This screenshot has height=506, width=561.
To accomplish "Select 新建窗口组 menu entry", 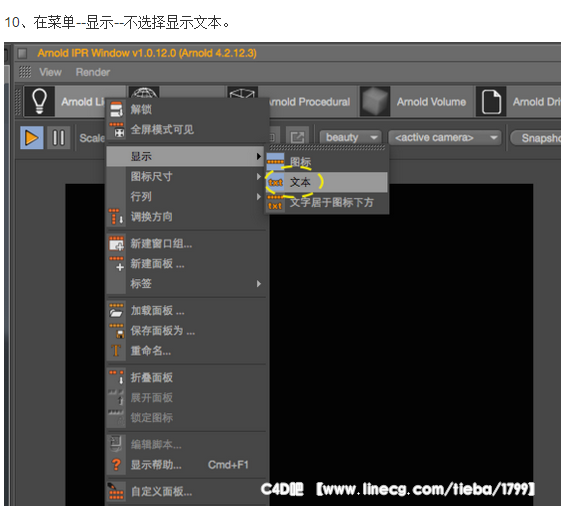I will pos(186,244).
